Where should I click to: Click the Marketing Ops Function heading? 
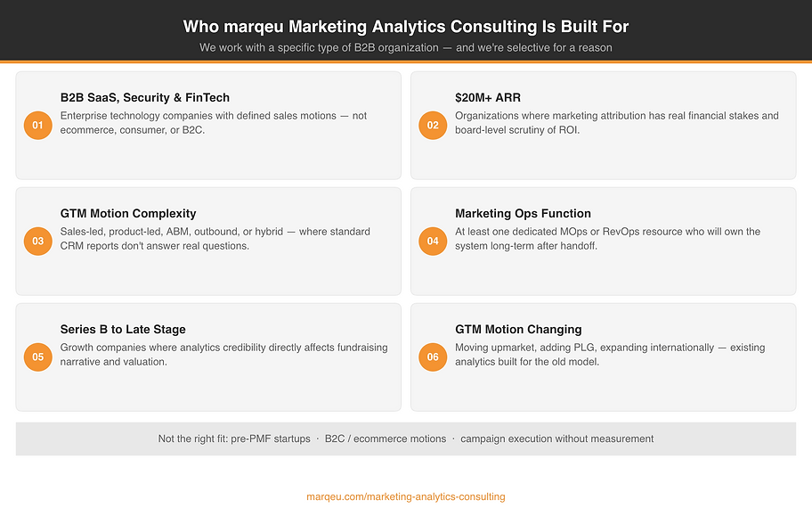coord(523,214)
